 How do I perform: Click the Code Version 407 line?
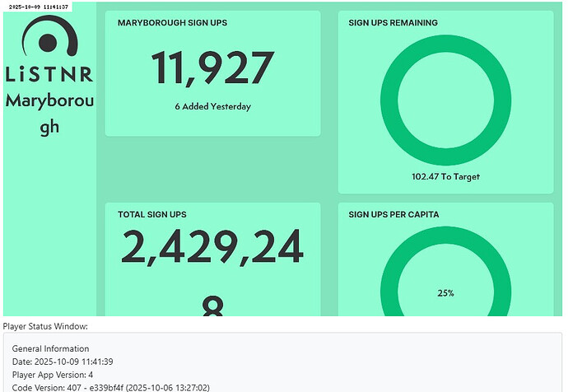pos(111,387)
